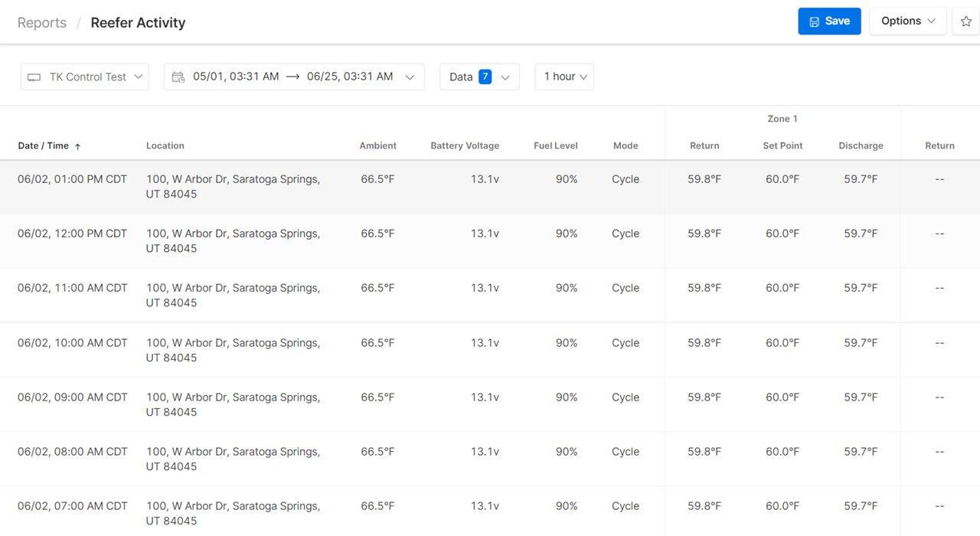
Task: Click Cycle mode in the 09:00 AM row
Action: [626, 397]
